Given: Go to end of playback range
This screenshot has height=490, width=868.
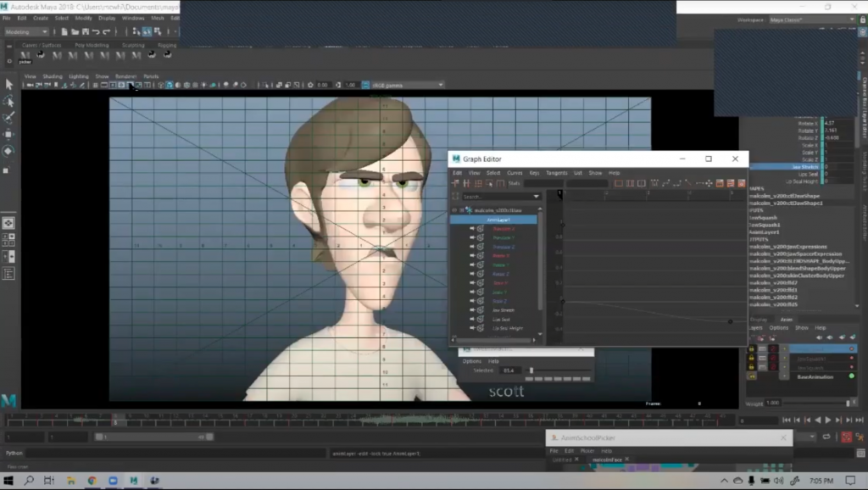Looking at the screenshot, I should point(860,420).
